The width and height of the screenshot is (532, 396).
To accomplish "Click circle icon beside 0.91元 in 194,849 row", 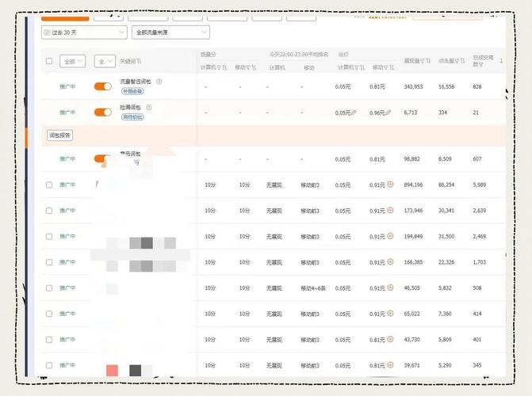I will [x=390, y=236].
